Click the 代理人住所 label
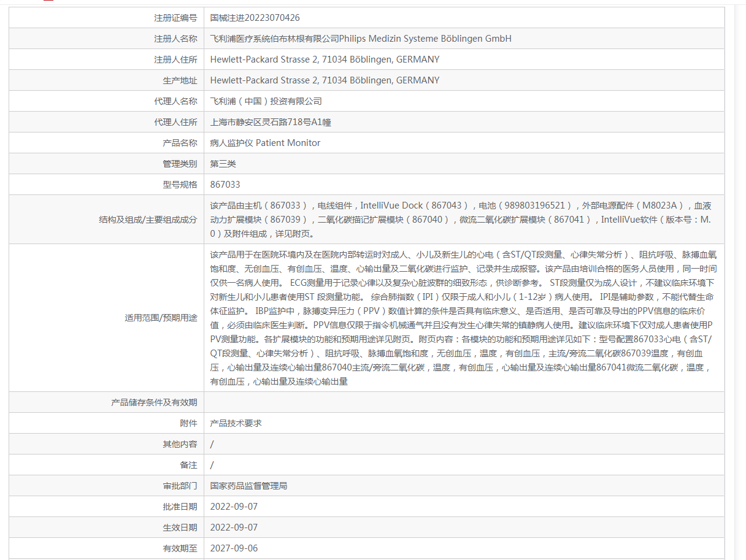The image size is (746, 560). (x=175, y=122)
